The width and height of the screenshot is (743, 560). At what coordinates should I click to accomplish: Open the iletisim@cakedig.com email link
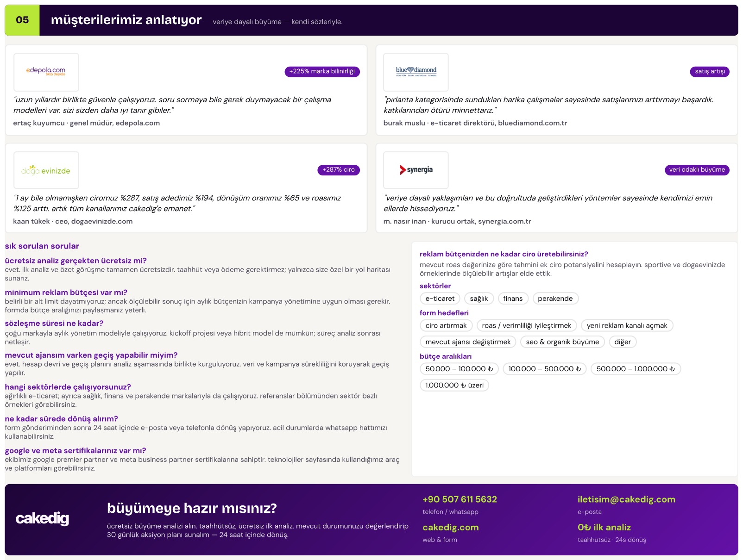626,499
